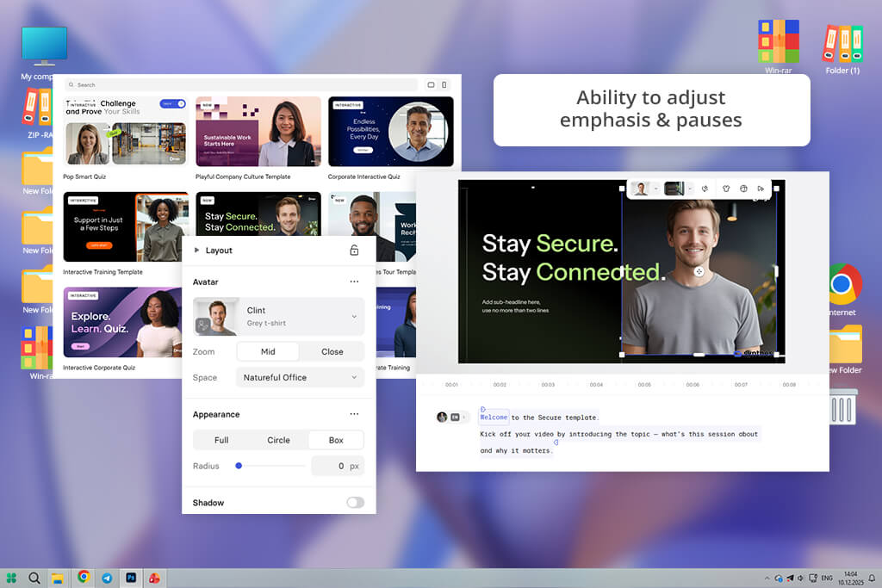Open the avatar outfit (t-shirt) icon in canvas toolbar
This screenshot has width=882, height=588.
point(725,189)
